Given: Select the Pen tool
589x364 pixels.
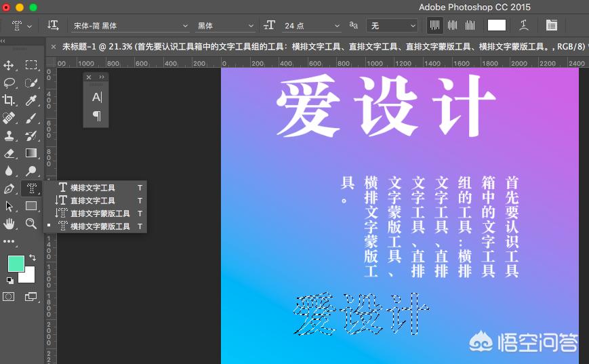Looking at the screenshot, I should coord(9,188).
